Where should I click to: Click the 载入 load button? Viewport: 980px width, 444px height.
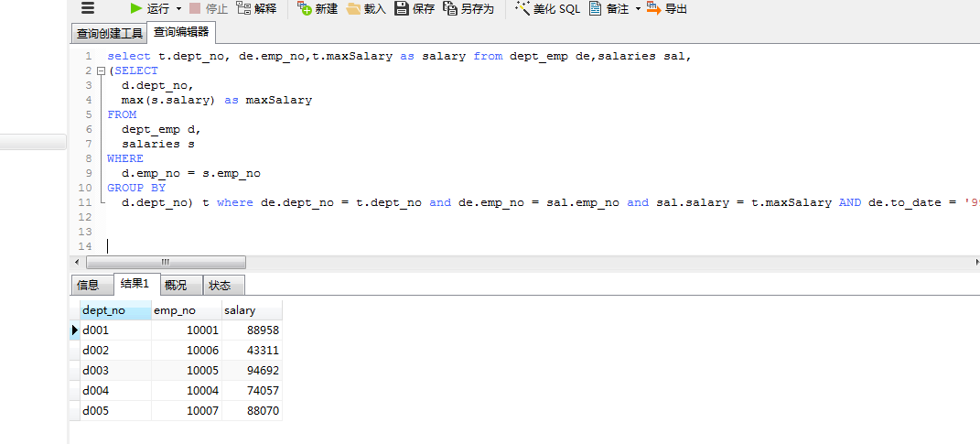pyautogui.click(x=366, y=9)
